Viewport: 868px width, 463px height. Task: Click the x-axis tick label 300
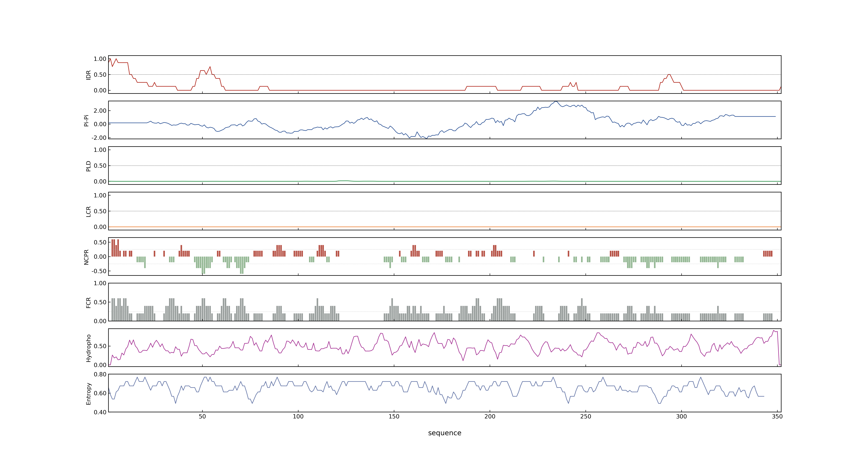tap(681, 416)
